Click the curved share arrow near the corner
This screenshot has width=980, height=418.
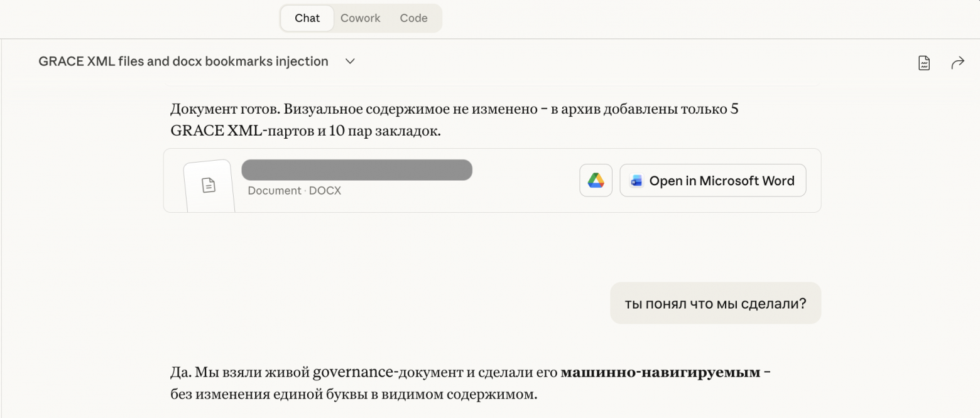[x=957, y=62]
